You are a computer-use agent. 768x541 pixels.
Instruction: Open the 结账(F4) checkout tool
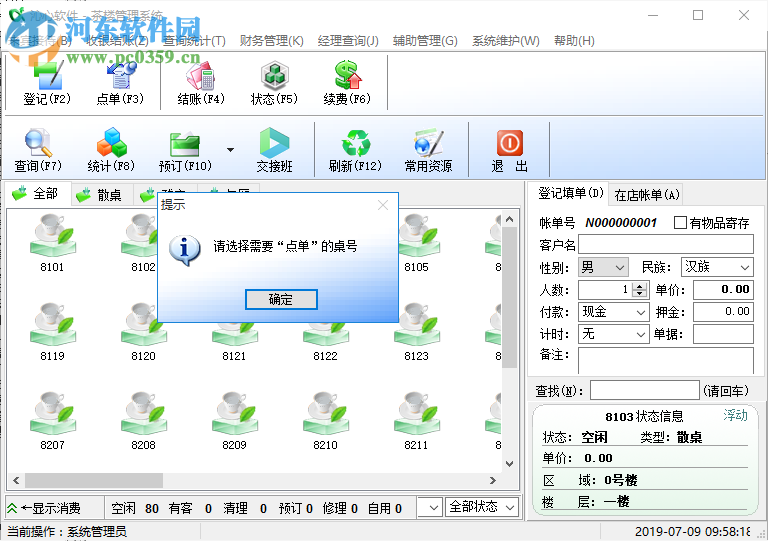[201, 83]
